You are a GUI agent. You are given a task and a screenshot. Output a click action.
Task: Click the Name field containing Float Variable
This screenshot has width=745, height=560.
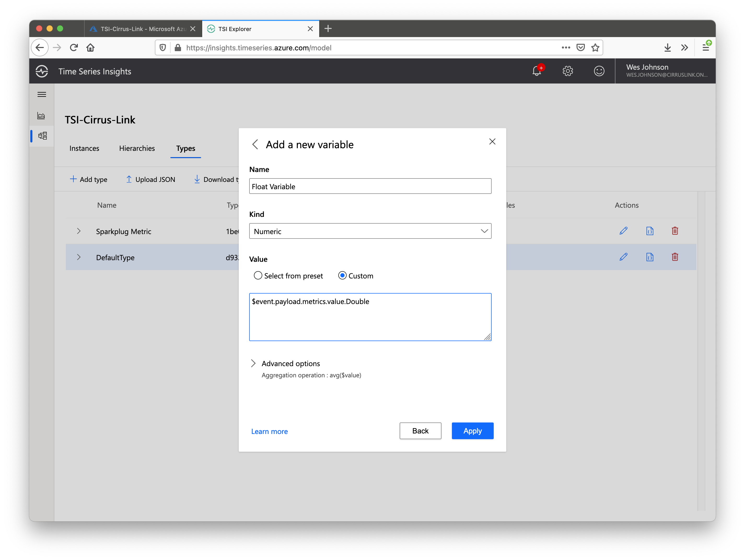(370, 186)
